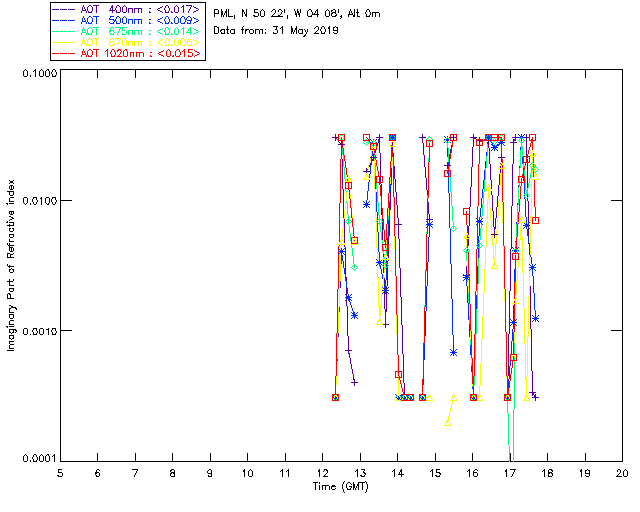Click the 12 tick on time axis
This screenshot has height=512, width=640.
click(x=322, y=472)
